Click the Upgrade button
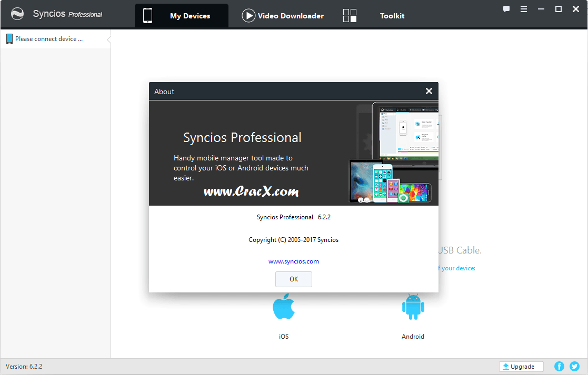This screenshot has height=375, width=588. click(x=521, y=367)
